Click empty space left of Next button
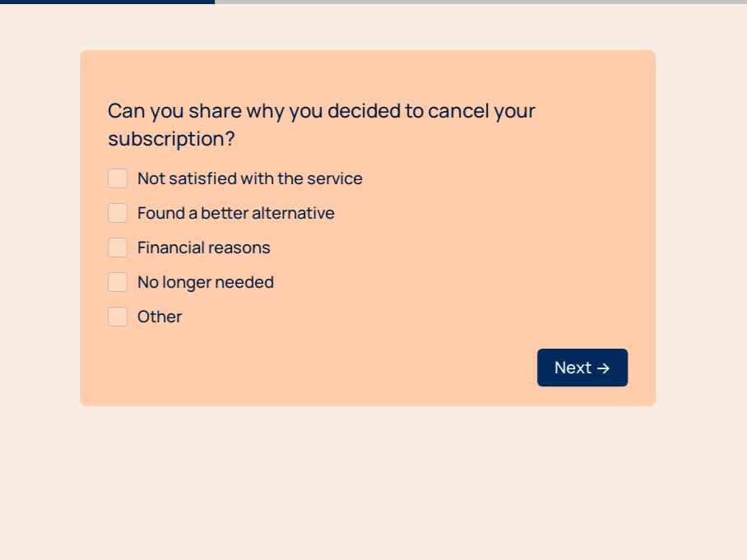Viewport: 747px width, 560px height. pyautogui.click(x=329, y=368)
